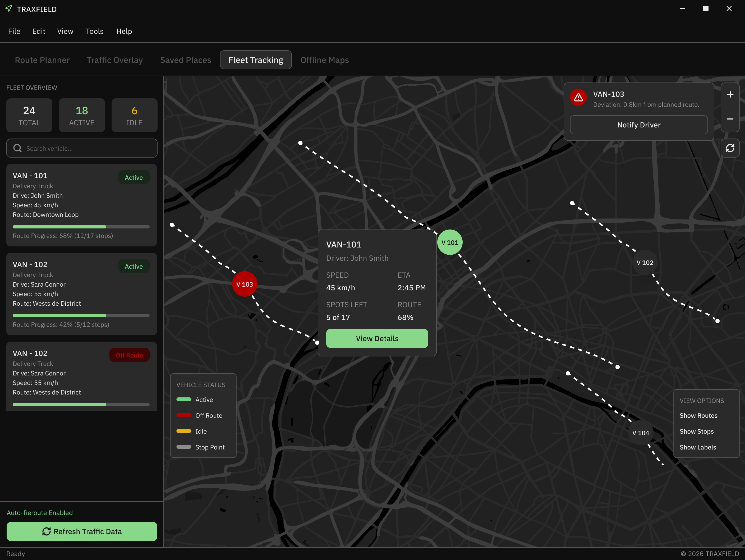Toggle the Show Labels view option

point(697,447)
